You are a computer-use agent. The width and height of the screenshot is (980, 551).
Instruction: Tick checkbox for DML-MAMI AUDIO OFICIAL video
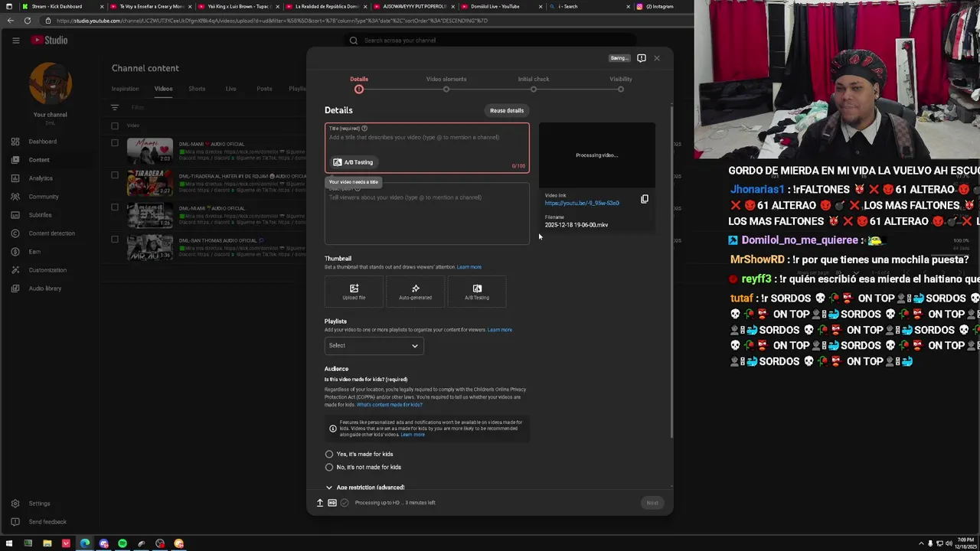tap(115, 142)
